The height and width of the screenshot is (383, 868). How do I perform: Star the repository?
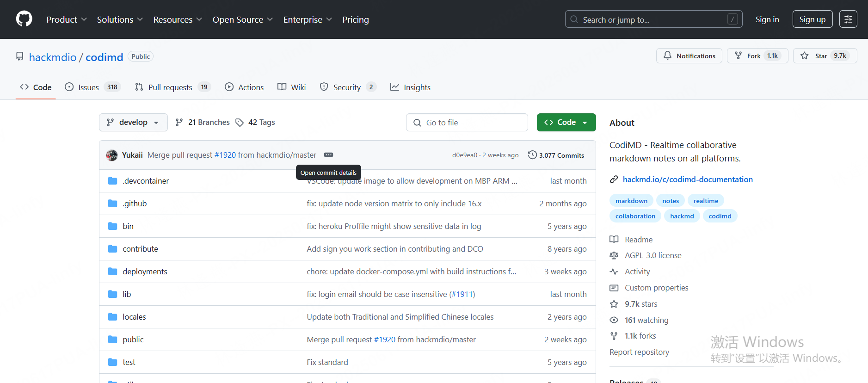[x=825, y=56]
